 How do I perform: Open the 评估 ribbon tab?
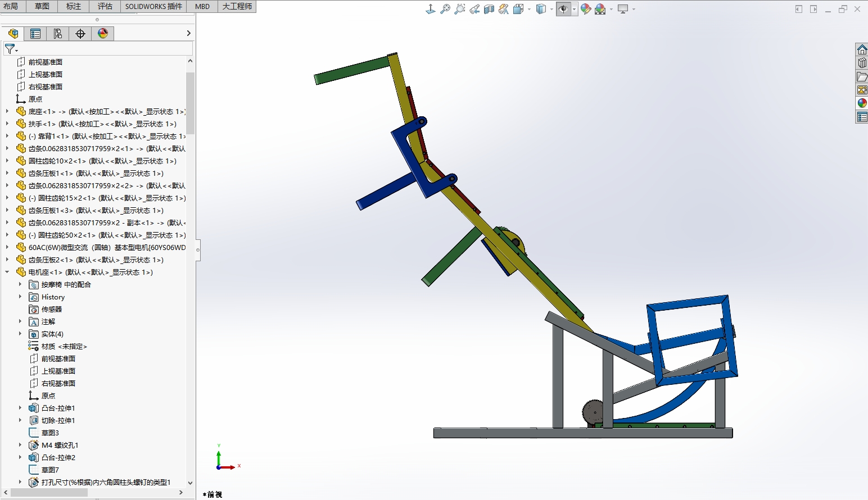pyautogui.click(x=105, y=6)
